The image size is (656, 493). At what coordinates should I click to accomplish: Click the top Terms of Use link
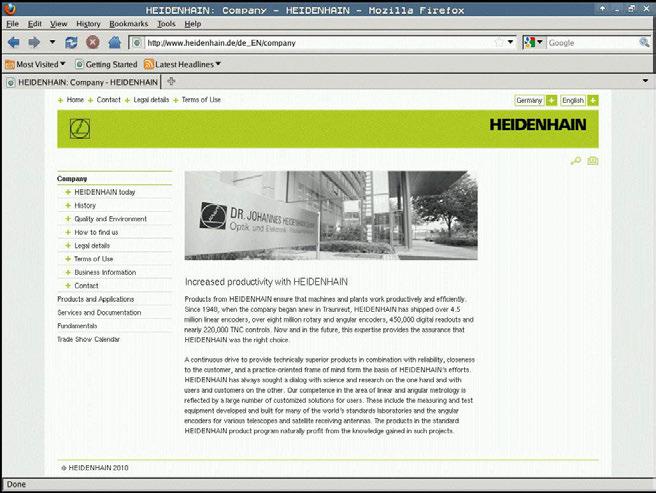(x=201, y=100)
